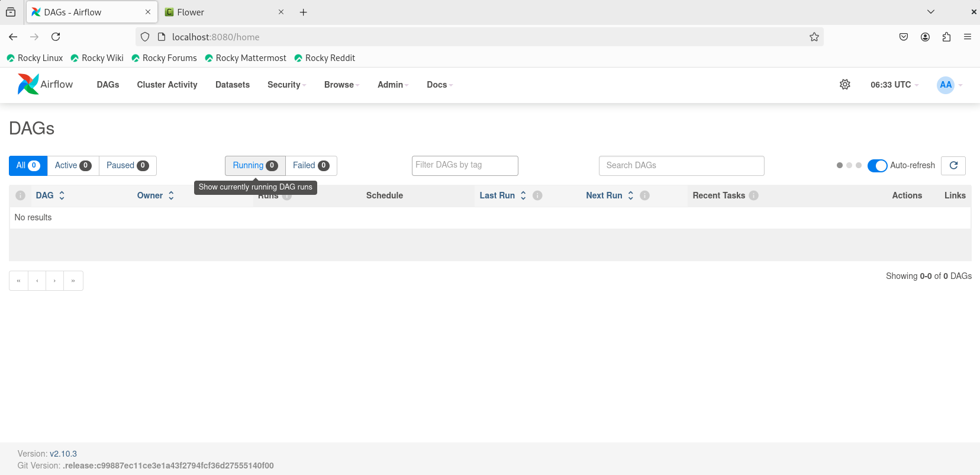980x475 pixels.
Task: Open a new tab with the plus button
Action: click(x=303, y=12)
